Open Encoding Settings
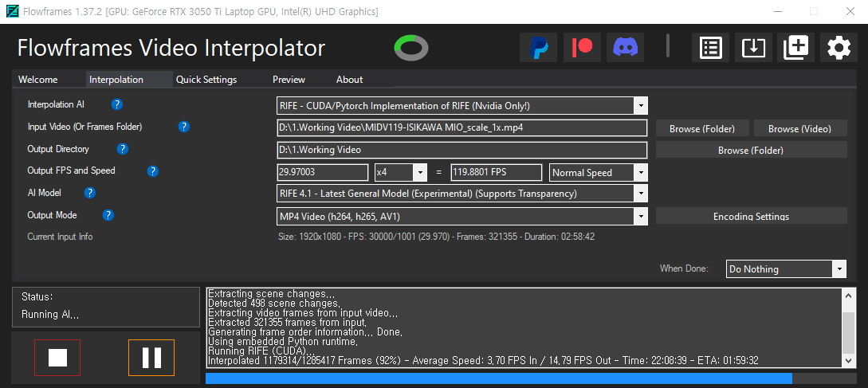The height and width of the screenshot is (388, 868). click(751, 217)
